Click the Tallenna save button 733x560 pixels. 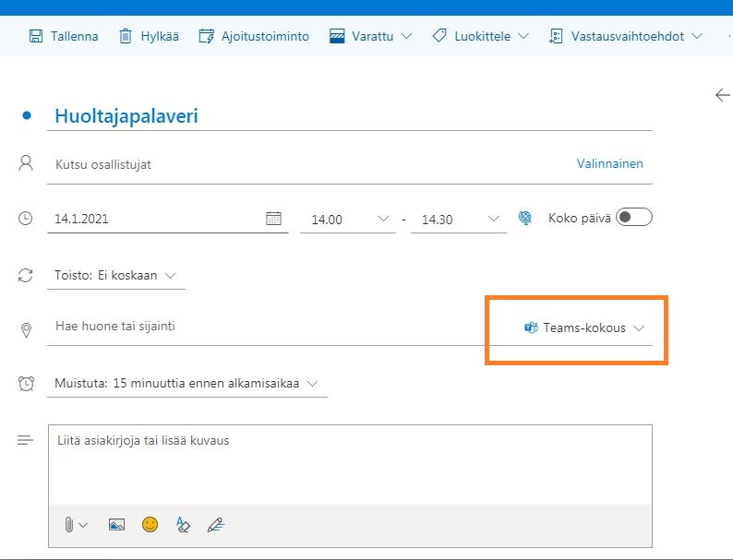coord(64,36)
